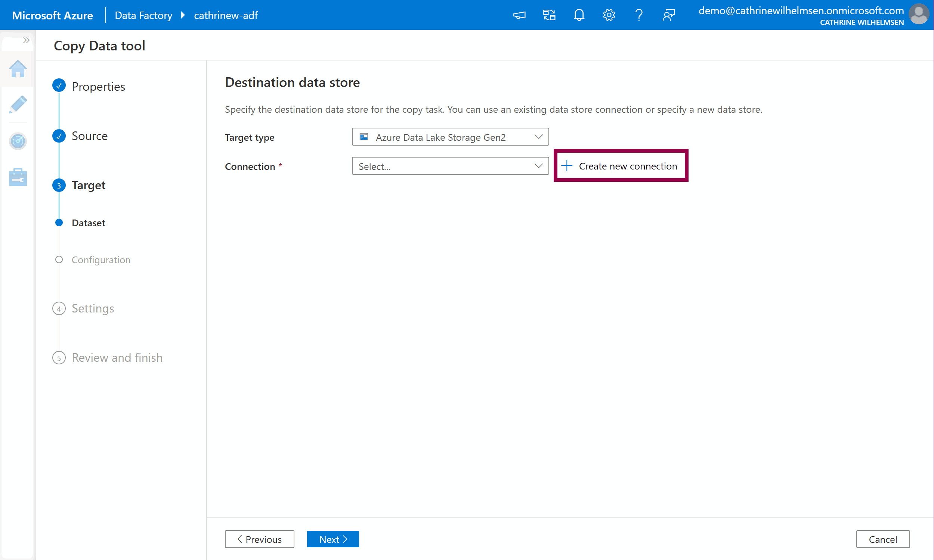
Task: Click the switch Data Factory icon
Action: [x=549, y=15]
